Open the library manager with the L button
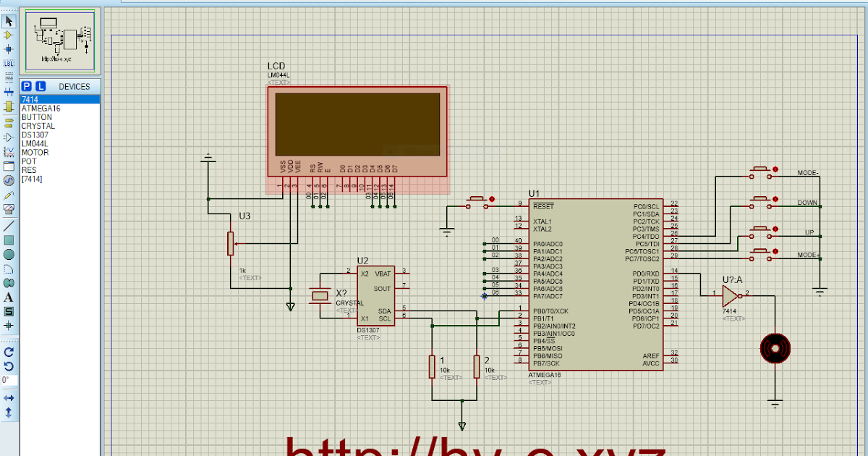 tap(40, 85)
